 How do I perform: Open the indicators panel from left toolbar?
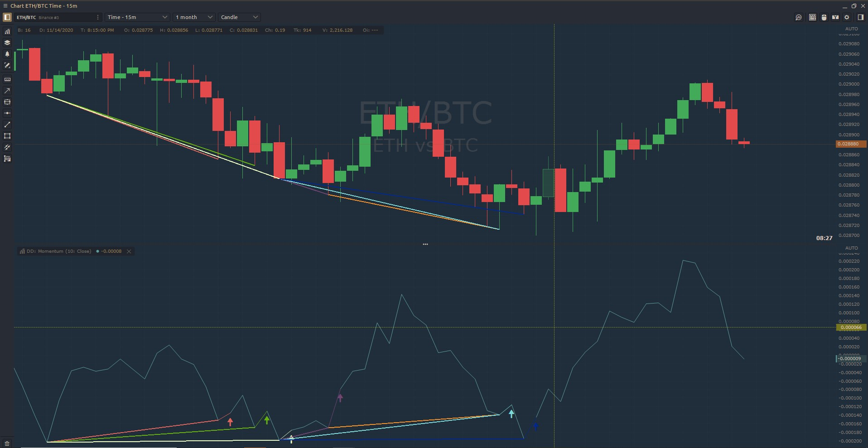click(7, 31)
